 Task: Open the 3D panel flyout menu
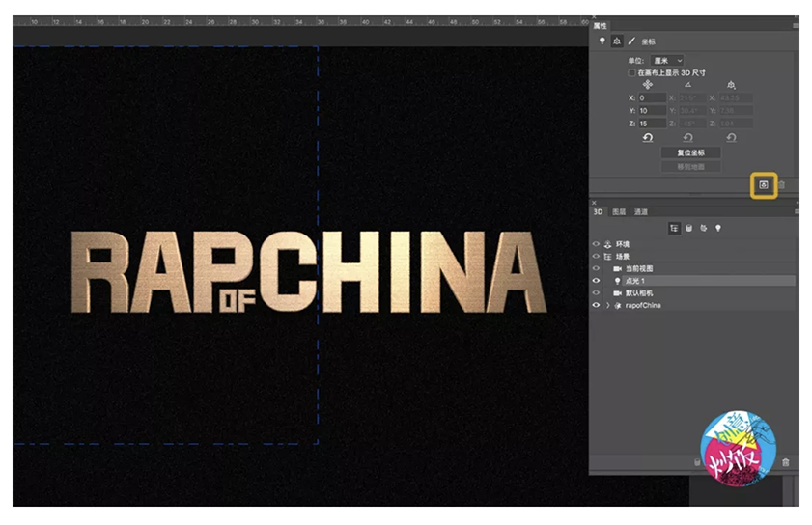(796, 211)
